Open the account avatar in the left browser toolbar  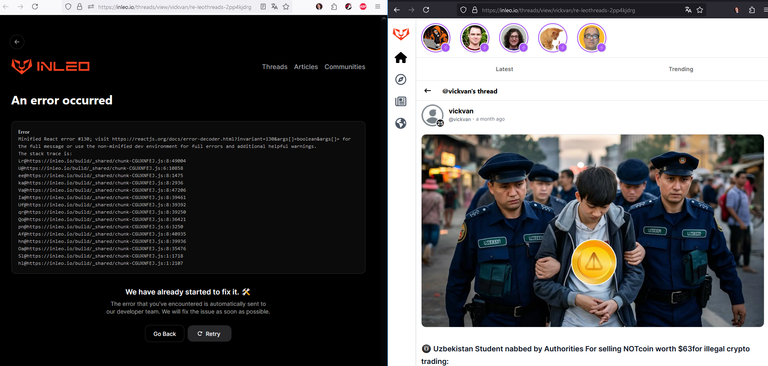pos(319,7)
